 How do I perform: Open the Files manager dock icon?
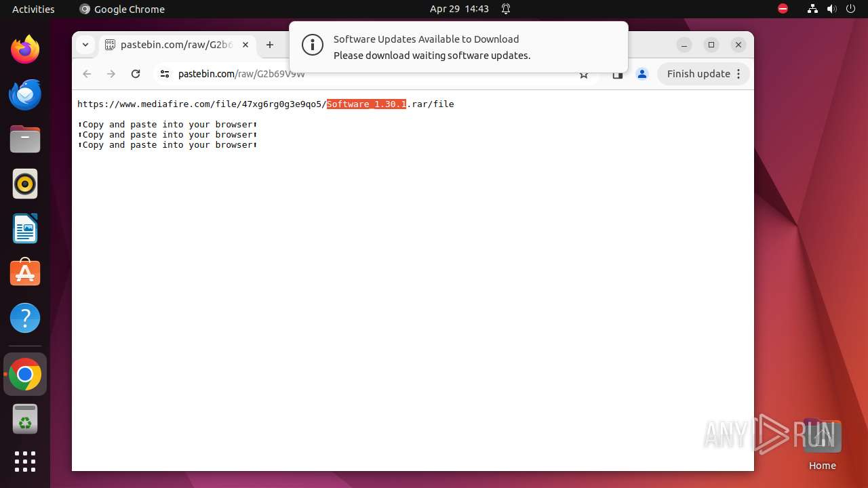[25, 139]
